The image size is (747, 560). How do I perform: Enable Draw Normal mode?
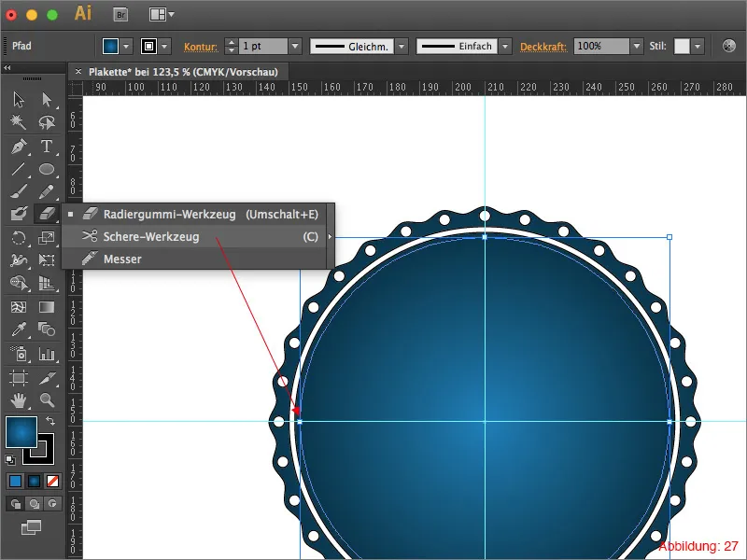(15, 503)
